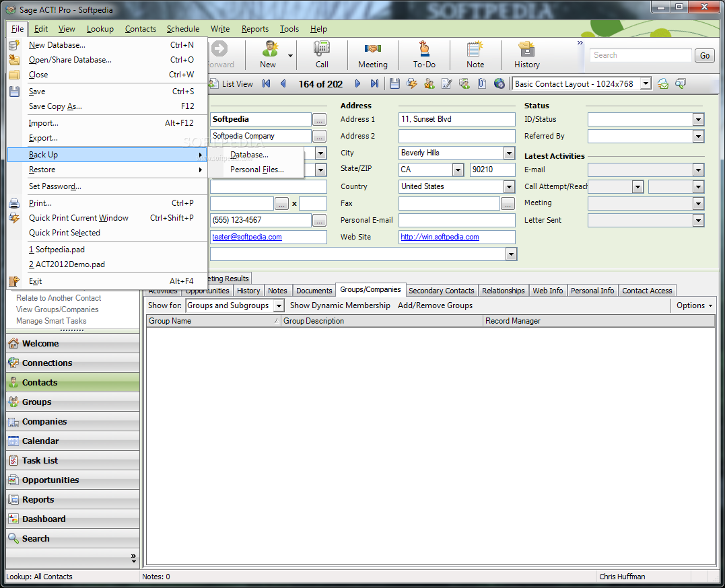Click the edit document pencil icon

click(x=447, y=83)
